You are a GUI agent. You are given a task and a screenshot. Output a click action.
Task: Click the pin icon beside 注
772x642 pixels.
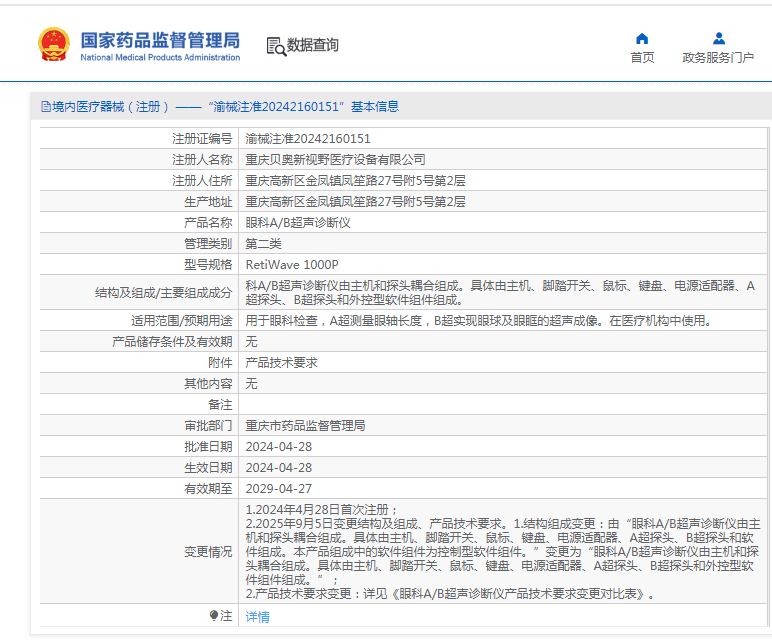coord(213,616)
